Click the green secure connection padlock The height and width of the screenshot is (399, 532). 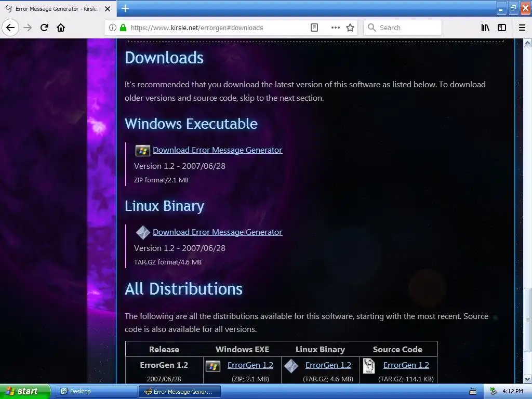click(x=123, y=28)
